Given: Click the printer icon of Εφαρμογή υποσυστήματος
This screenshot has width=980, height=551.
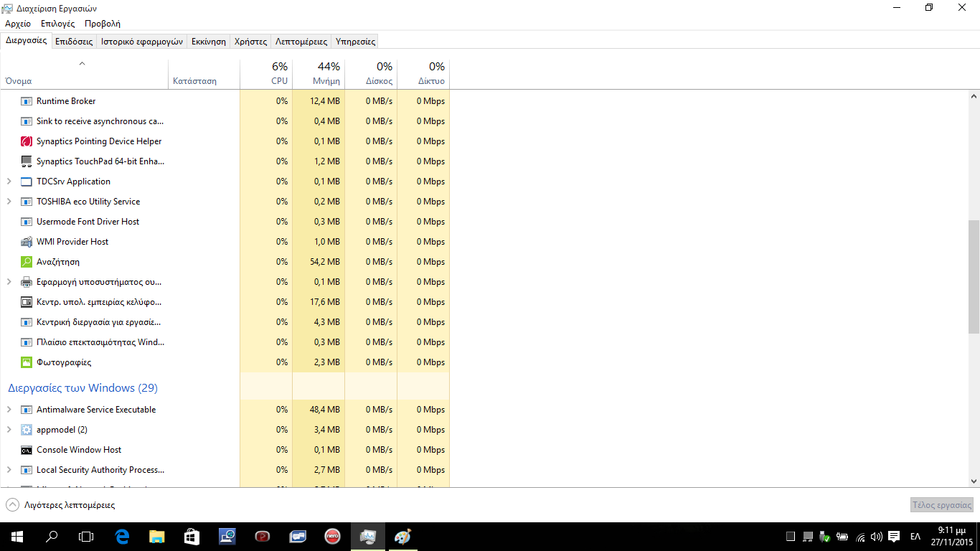Looking at the screenshot, I should (x=27, y=282).
